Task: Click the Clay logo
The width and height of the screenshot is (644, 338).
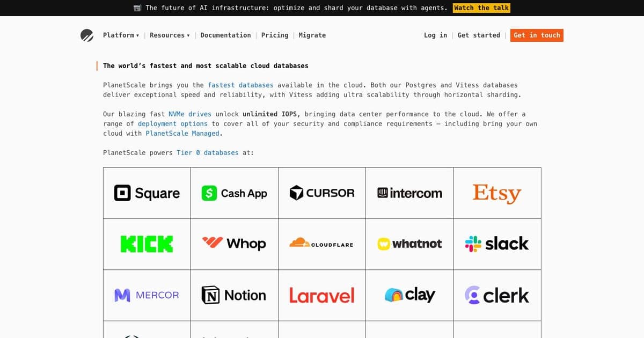Action: click(x=410, y=295)
